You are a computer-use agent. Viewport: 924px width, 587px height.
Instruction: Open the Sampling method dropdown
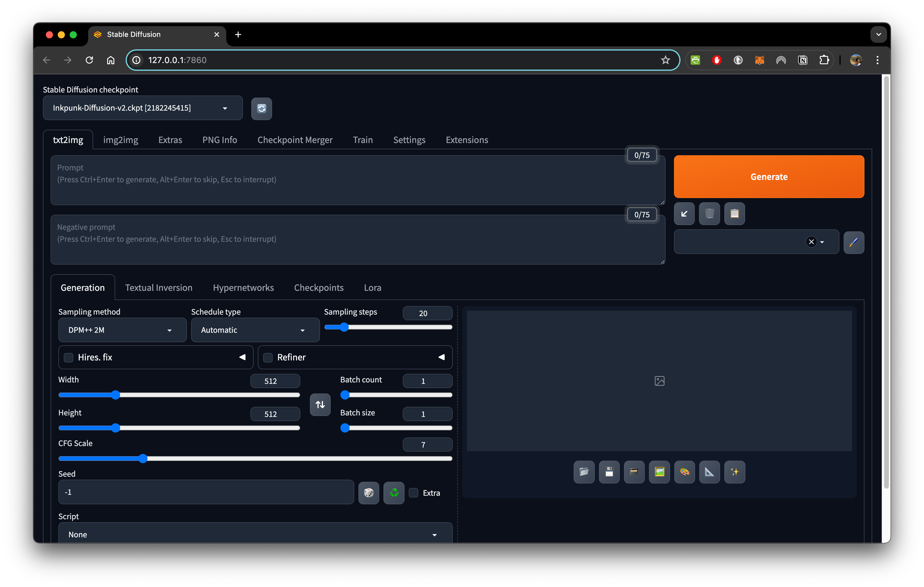click(122, 330)
